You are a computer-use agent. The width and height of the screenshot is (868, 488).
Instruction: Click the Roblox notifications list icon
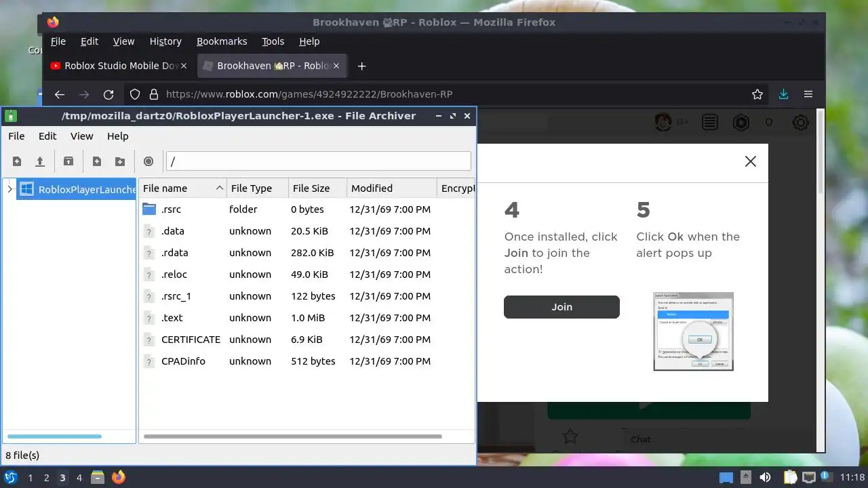[710, 123]
